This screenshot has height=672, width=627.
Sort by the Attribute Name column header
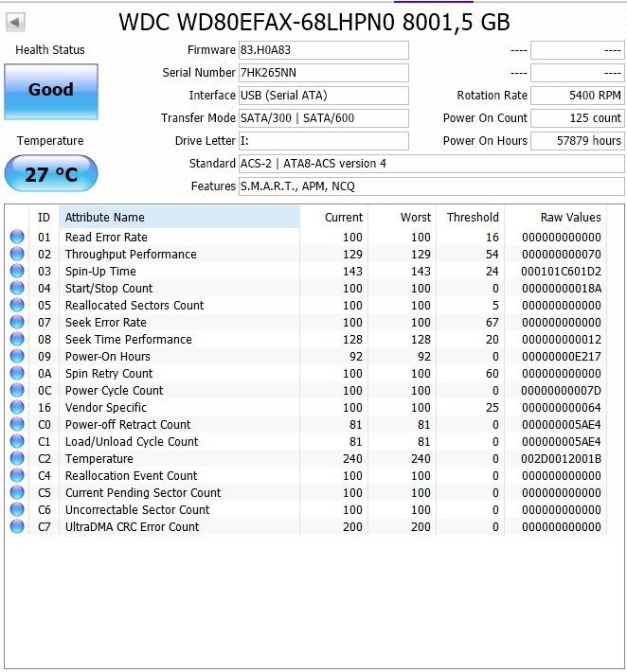click(179, 218)
